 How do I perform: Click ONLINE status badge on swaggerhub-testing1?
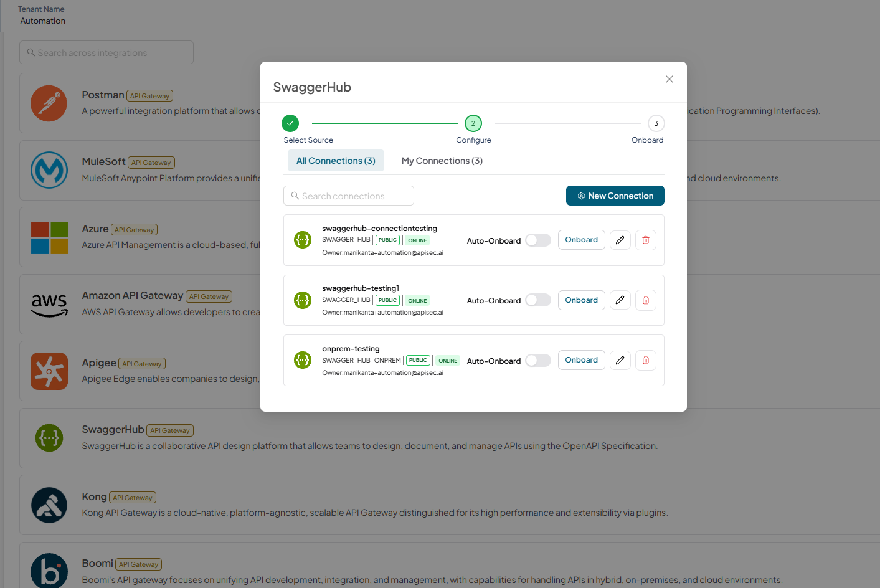[x=418, y=301]
